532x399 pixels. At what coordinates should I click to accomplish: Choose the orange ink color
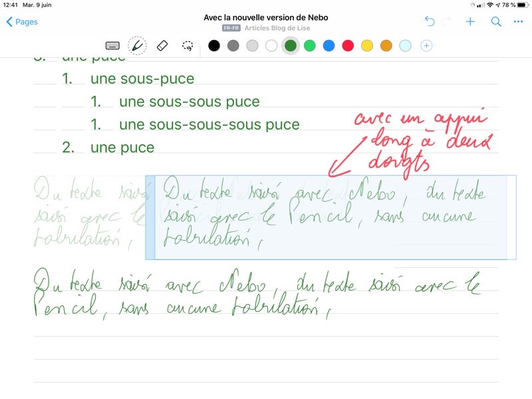pos(386,46)
